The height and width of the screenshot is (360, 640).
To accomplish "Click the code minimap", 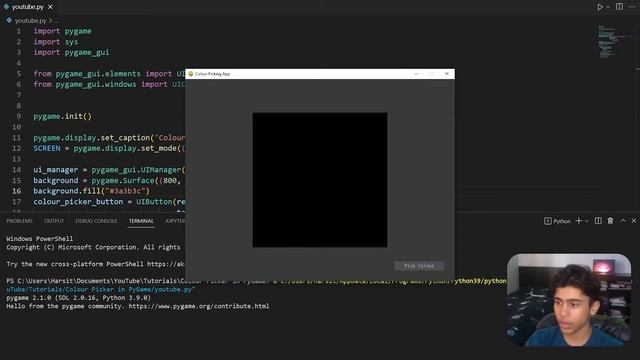I will (611, 42).
